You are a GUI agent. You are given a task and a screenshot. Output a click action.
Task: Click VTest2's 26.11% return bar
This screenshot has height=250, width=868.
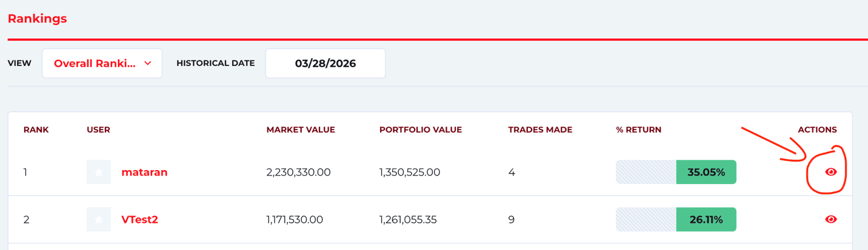coord(676,220)
